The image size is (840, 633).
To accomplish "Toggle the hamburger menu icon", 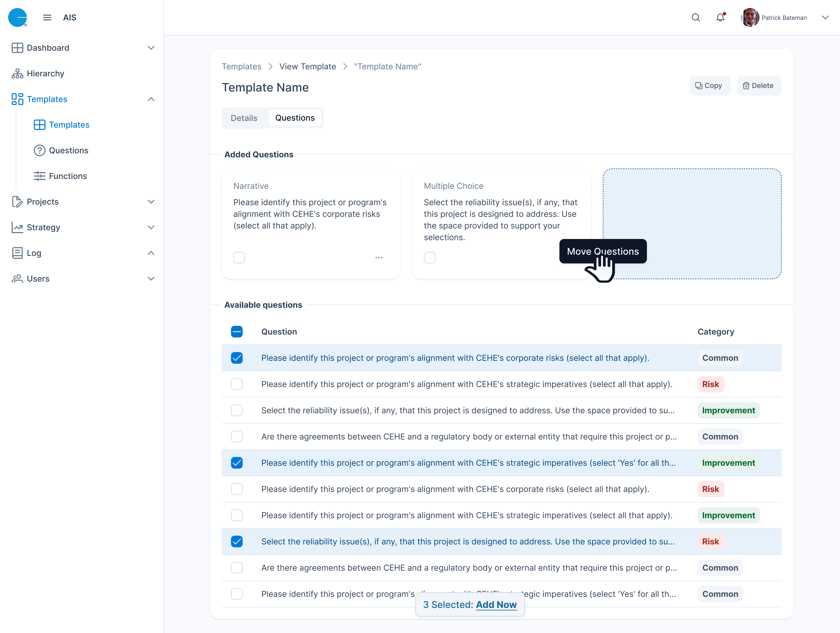I will click(x=47, y=17).
